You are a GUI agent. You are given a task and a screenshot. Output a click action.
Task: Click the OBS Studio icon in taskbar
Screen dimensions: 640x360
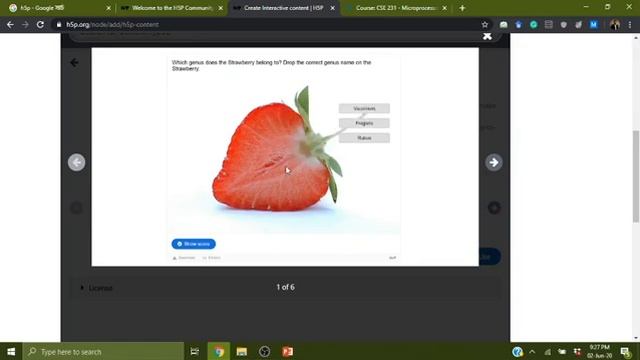tap(264, 351)
